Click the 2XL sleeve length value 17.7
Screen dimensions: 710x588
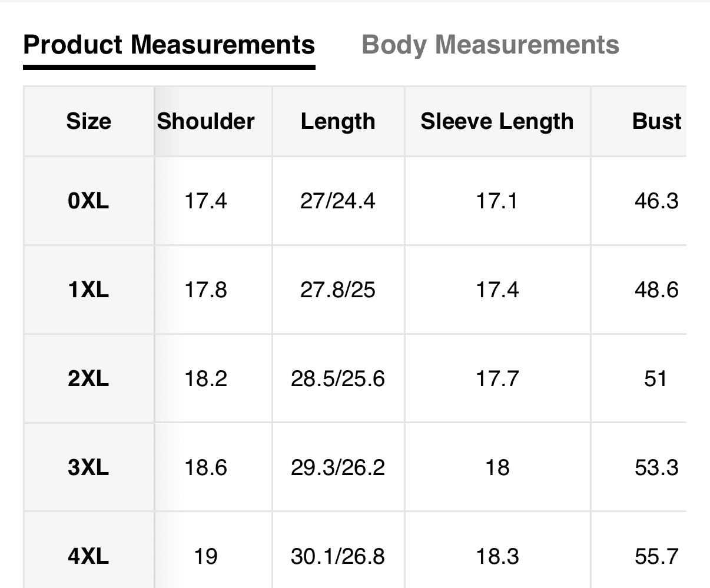pos(497,378)
